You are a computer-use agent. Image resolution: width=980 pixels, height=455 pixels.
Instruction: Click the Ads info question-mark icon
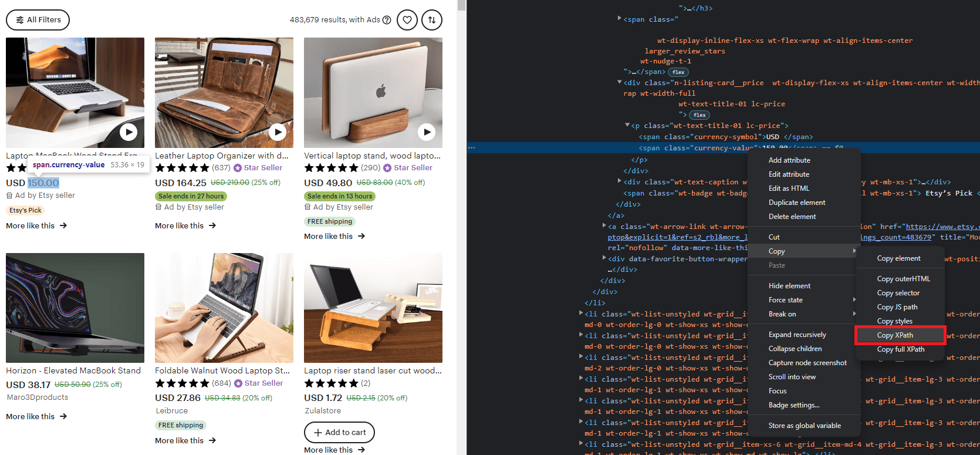pos(387,20)
